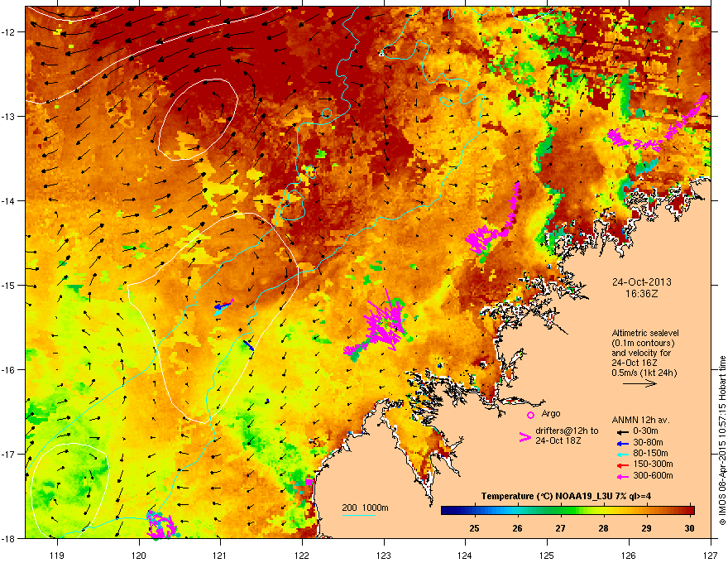Click latitude axis label -17

(x=8, y=454)
